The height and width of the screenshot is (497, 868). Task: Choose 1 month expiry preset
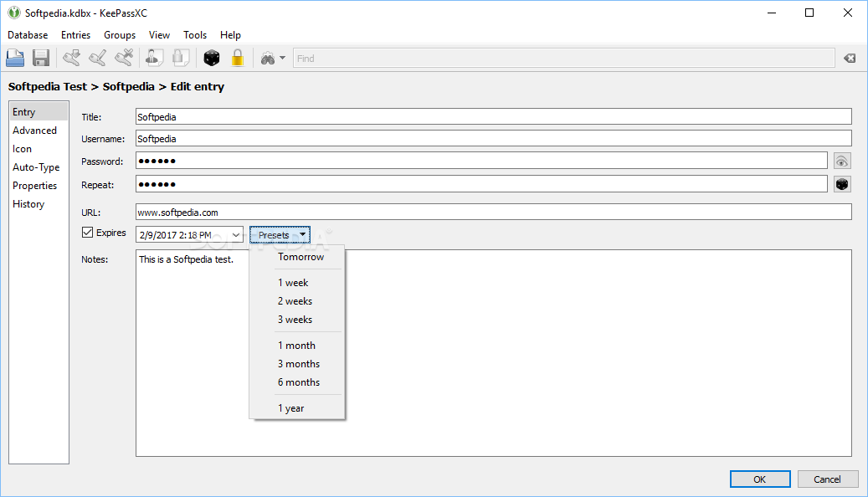tap(297, 346)
